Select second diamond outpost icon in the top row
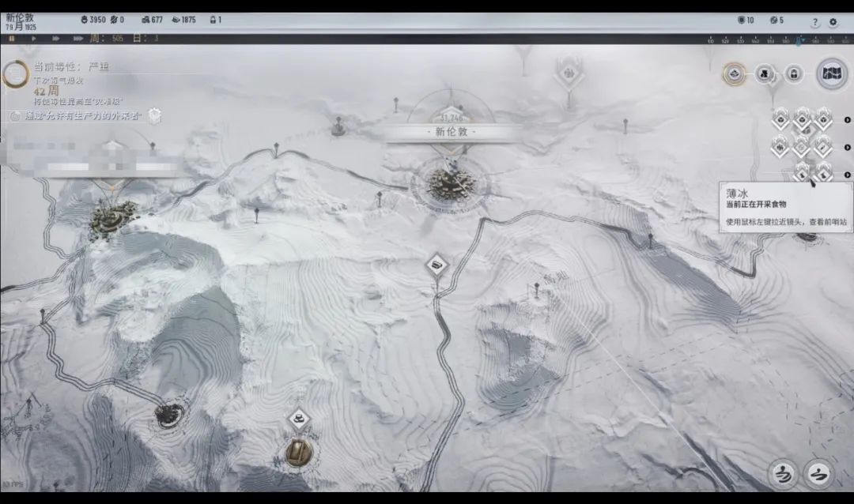 (802, 118)
